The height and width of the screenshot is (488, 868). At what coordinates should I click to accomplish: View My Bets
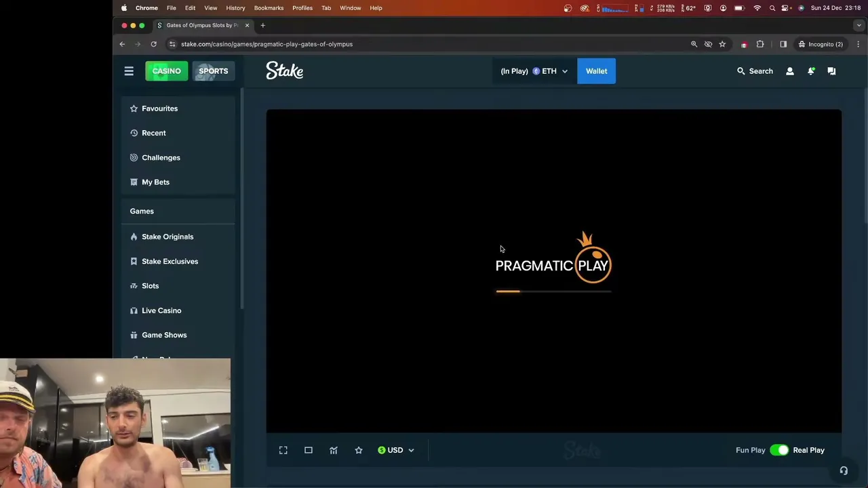[178, 182]
